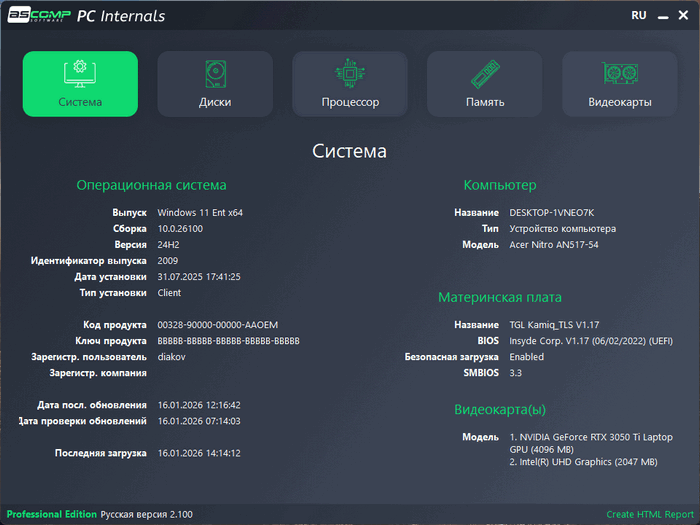The height and width of the screenshot is (525, 700).
Task: Select last boot time 16.01.2026 14:14:12
Action: click(199, 453)
